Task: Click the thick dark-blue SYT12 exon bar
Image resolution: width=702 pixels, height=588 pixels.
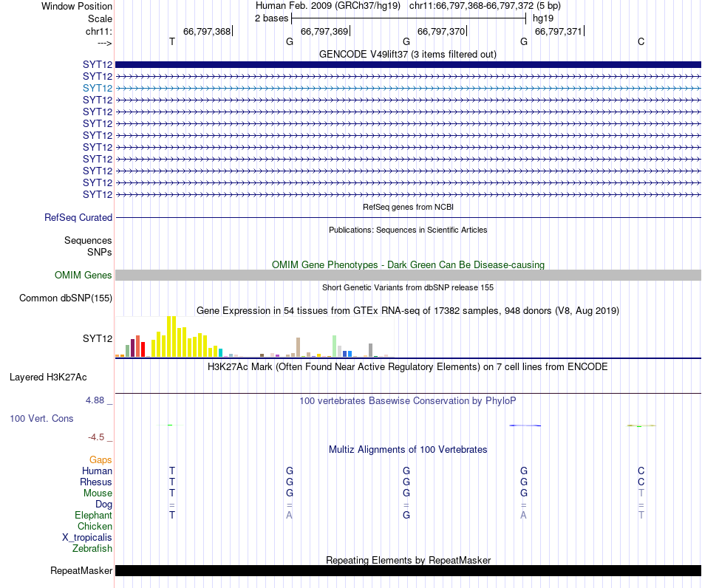Action: [408, 64]
